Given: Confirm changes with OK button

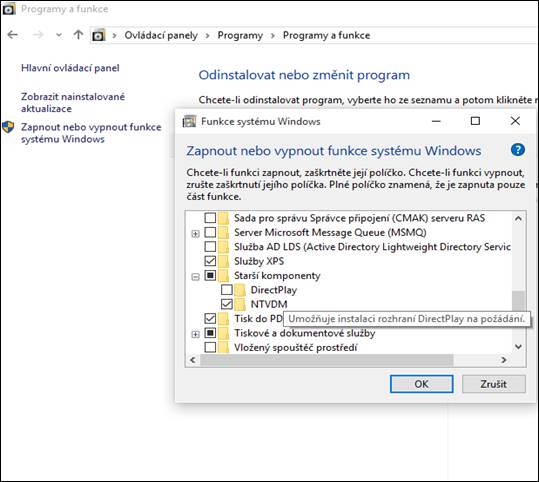Looking at the screenshot, I should [421, 384].
